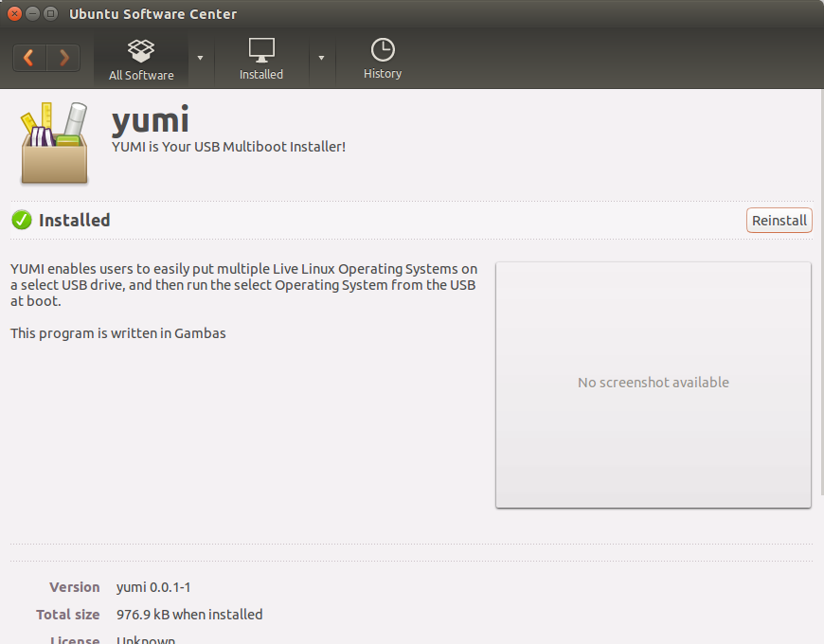Screen dimensions: 824x644
Task: Click the version value 'yumi 0.0.1-1'
Action: 153,587
